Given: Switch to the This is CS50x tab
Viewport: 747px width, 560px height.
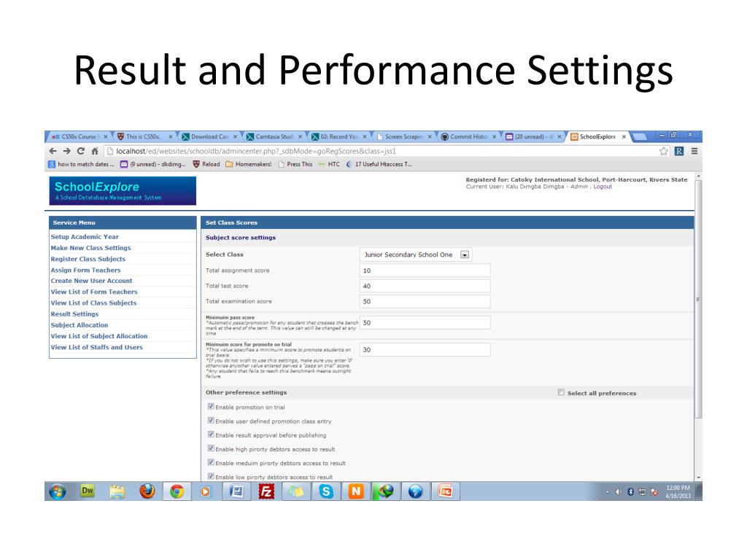Looking at the screenshot, I should tap(144, 136).
